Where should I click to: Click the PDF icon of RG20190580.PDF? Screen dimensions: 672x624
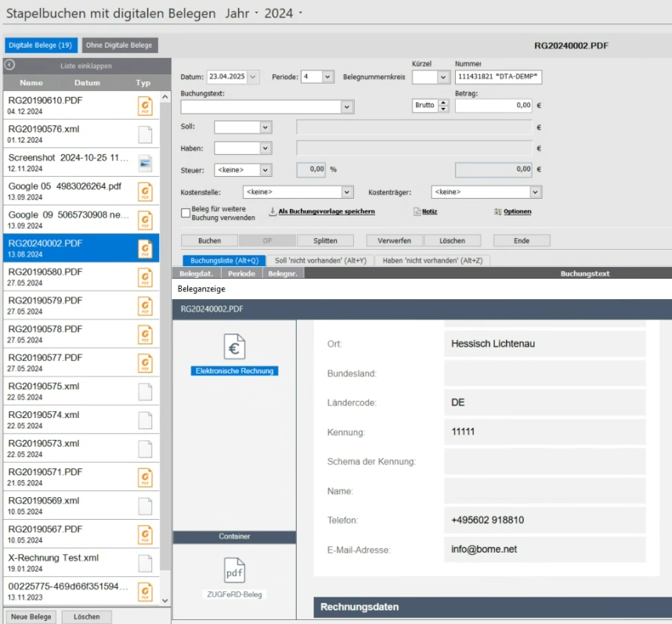click(145, 277)
